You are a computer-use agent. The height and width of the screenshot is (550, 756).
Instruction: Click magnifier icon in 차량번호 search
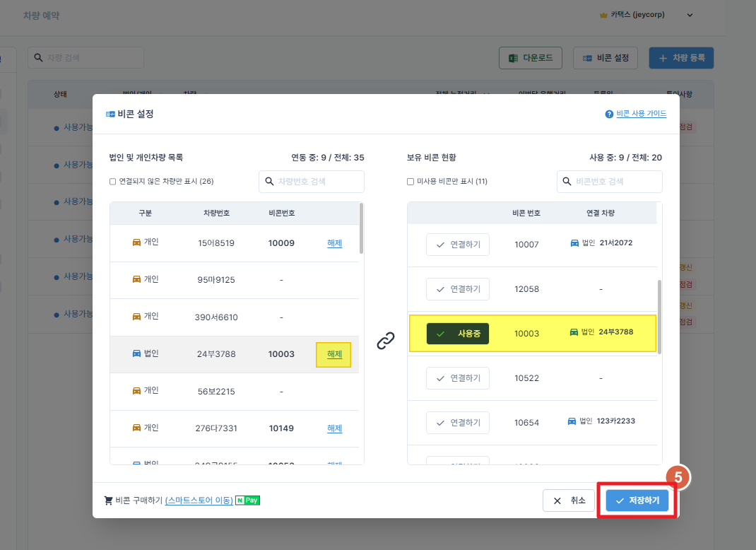coord(269,182)
